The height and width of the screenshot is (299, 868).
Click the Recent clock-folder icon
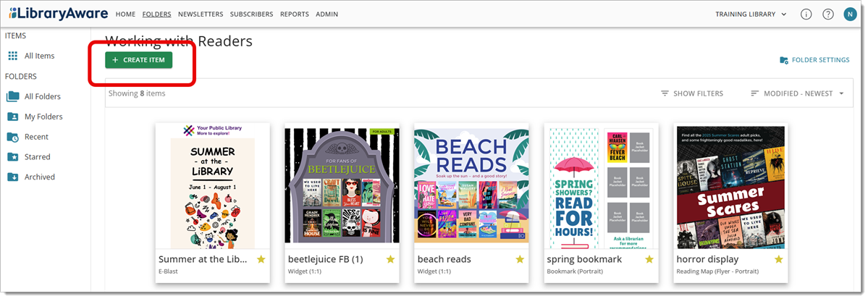coord(13,137)
